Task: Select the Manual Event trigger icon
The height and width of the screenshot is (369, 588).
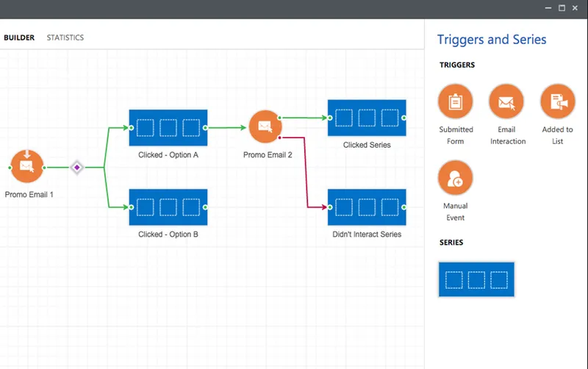Action: pos(455,178)
